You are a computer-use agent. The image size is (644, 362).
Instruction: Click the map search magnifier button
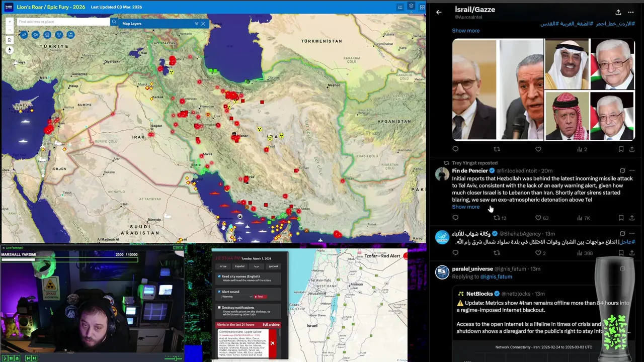click(114, 22)
